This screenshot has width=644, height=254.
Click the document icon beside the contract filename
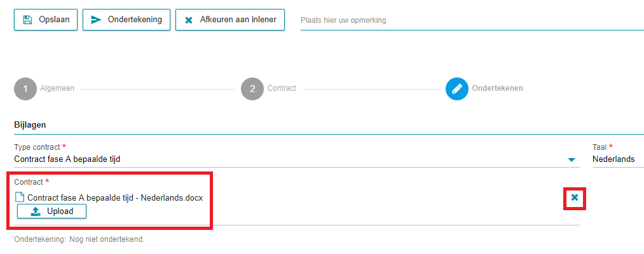(x=20, y=197)
